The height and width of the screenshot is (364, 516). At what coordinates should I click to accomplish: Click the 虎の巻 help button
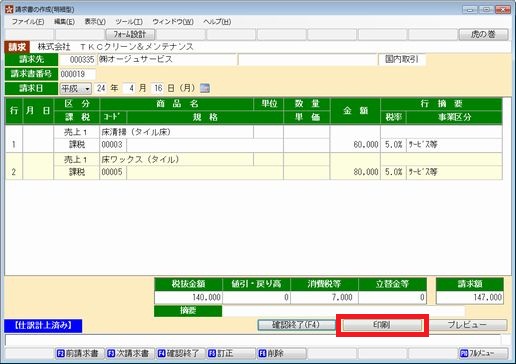click(483, 34)
